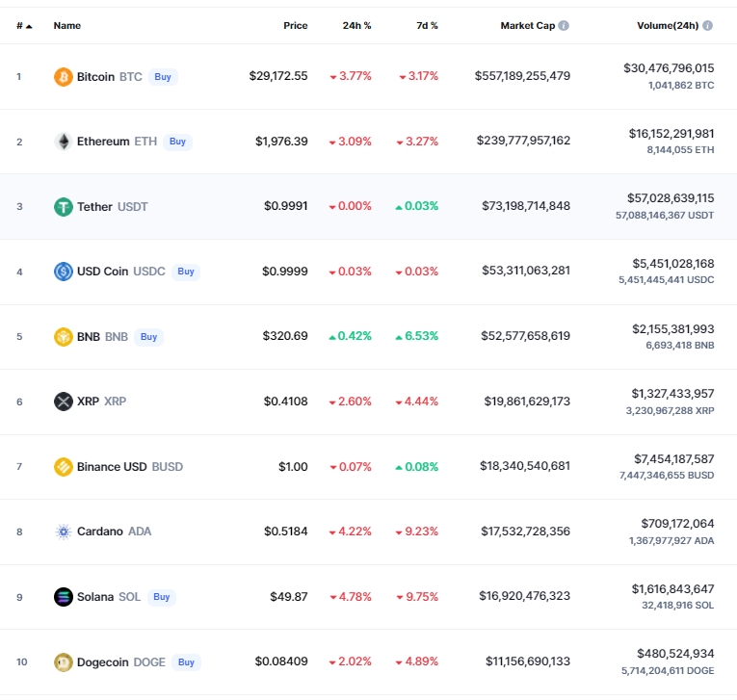Sort by rank using the # header
737x700 pixels.
coord(23,26)
